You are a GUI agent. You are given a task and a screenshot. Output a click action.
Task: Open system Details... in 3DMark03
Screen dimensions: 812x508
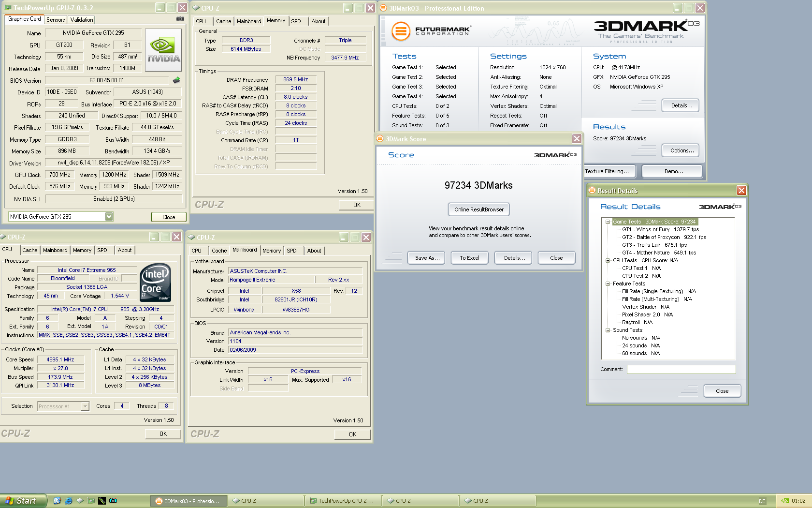pyautogui.click(x=681, y=105)
